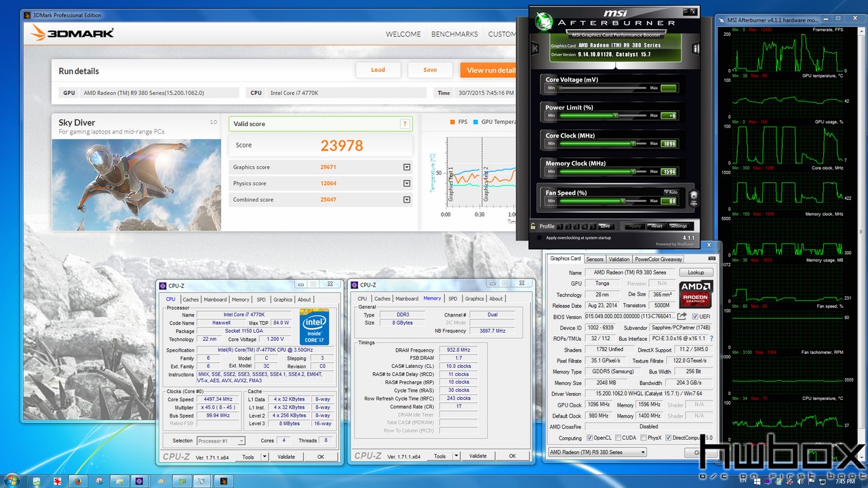The width and height of the screenshot is (868, 488).
Task: Click the bus interface question mark in GPU-Z
Action: (711, 338)
